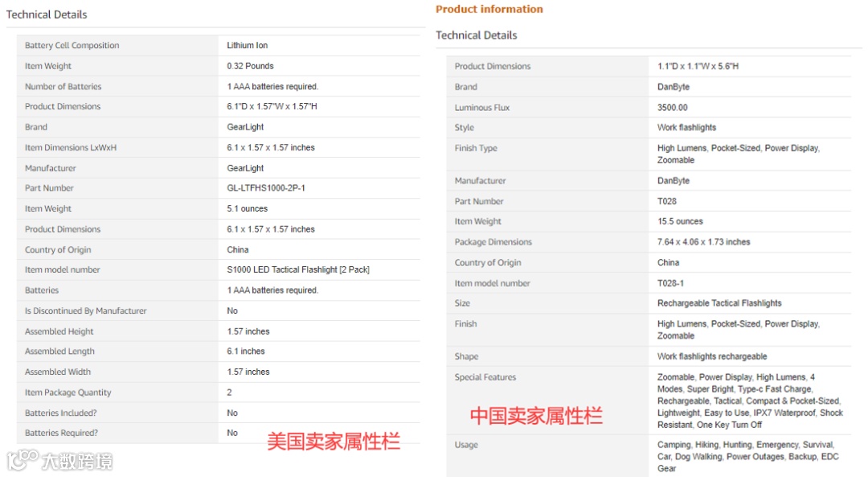Select the "5.1 ounces" value

click(247, 208)
